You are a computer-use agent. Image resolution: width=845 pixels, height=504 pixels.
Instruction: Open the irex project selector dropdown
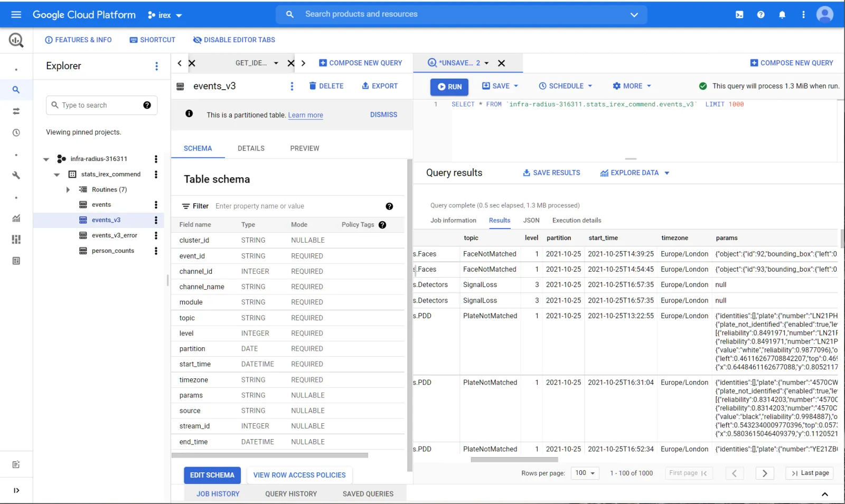click(x=165, y=15)
